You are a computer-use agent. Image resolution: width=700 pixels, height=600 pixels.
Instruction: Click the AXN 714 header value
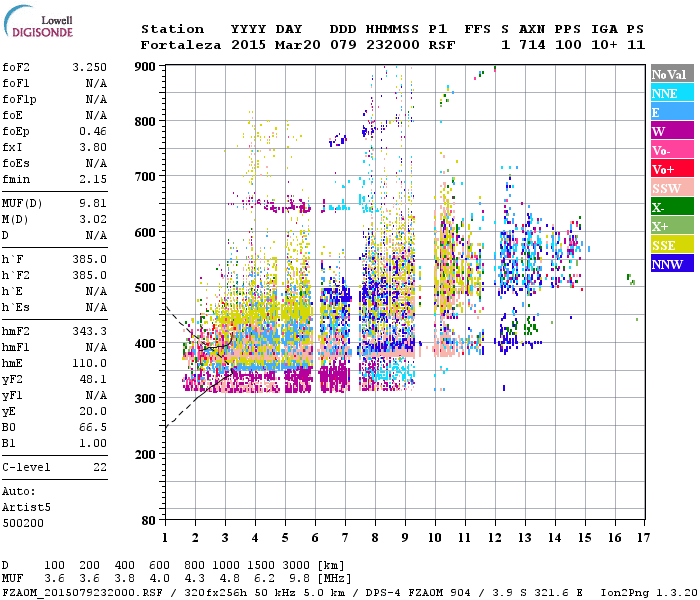(x=532, y=45)
